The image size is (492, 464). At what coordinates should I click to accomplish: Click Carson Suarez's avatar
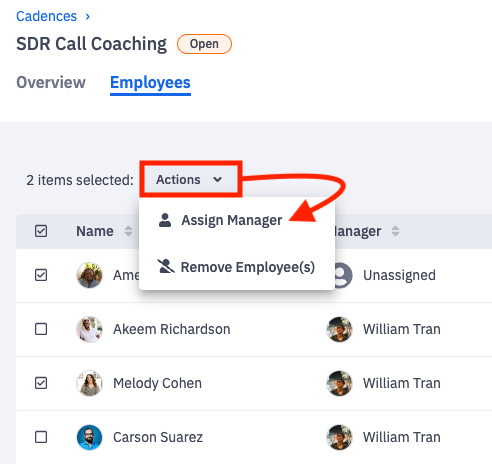coord(89,437)
